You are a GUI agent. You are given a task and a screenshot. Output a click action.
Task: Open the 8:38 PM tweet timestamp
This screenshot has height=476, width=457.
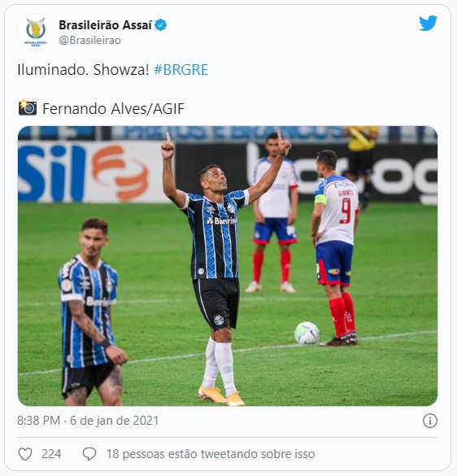pos(38,421)
